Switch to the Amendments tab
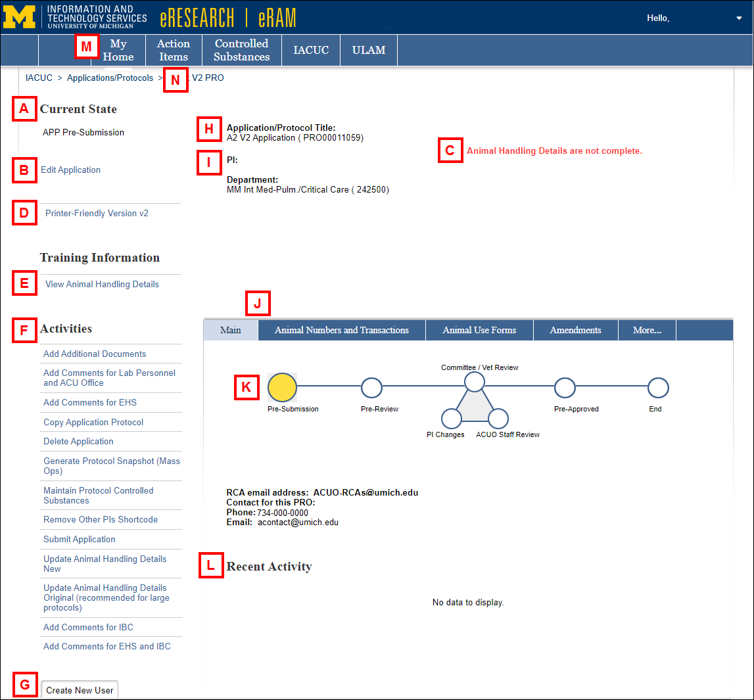754x700 pixels. click(x=575, y=329)
